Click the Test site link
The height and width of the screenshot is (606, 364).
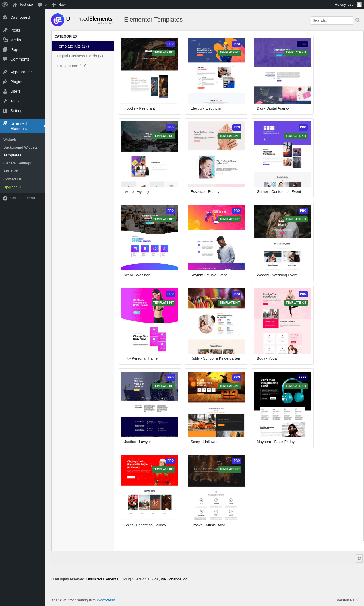[x=26, y=5]
